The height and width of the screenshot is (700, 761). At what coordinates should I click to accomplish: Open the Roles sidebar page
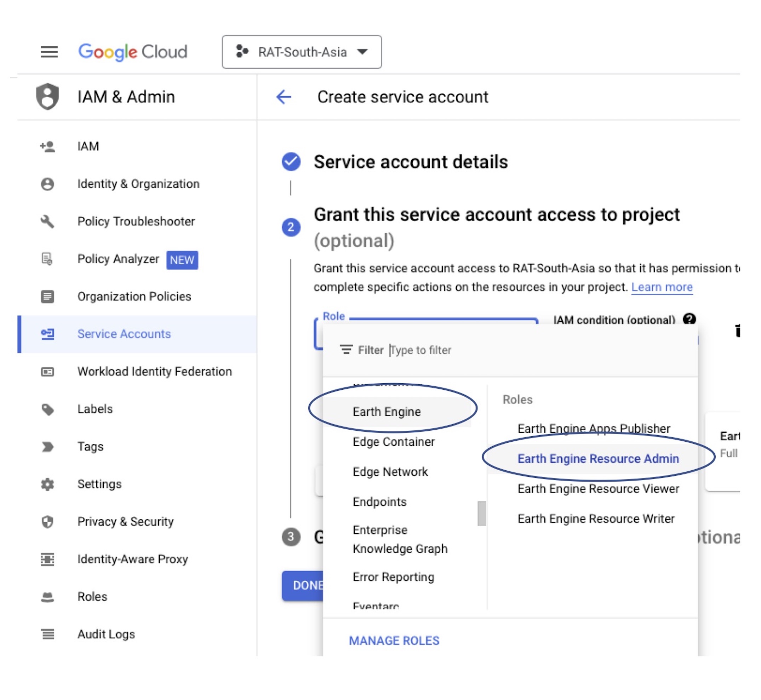pyautogui.click(x=92, y=597)
